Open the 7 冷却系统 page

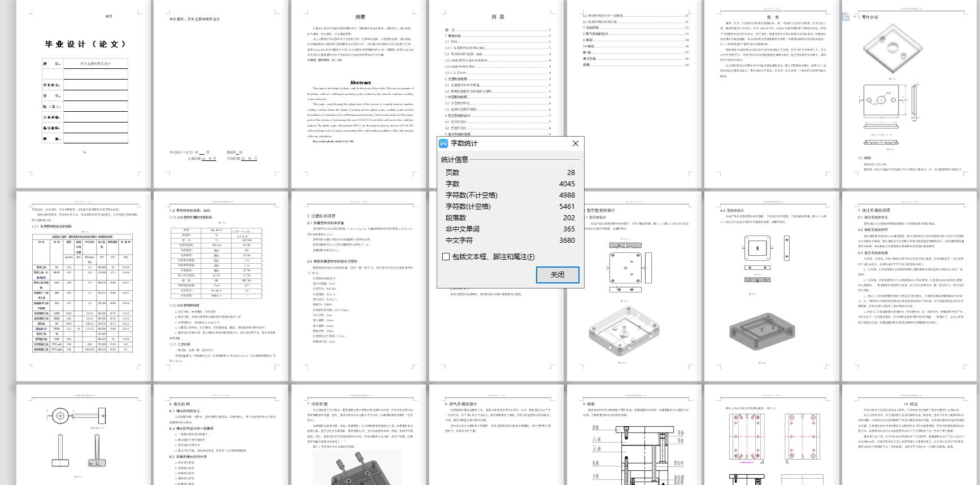pos(359,435)
